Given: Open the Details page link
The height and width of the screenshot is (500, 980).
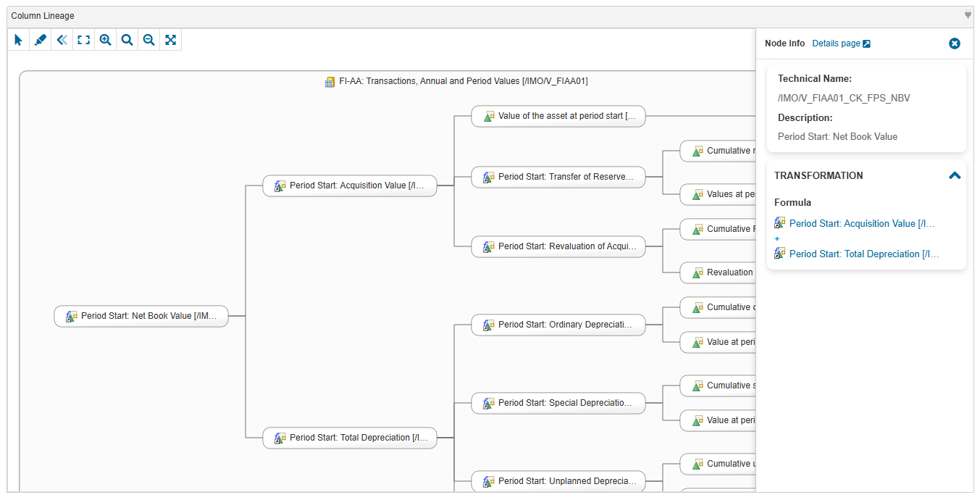Looking at the screenshot, I should [x=841, y=43].
